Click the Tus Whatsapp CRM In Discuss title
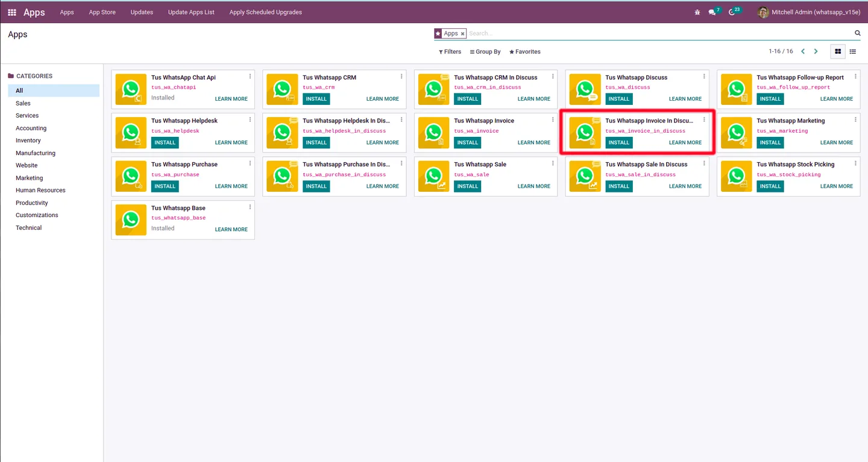Viewport: 868px width, 462px height. point(495,77)
